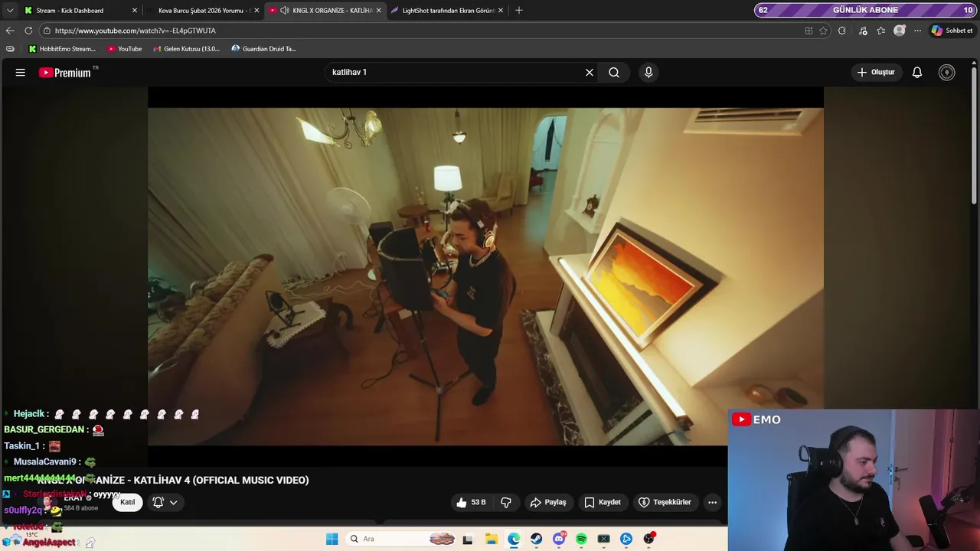Screen dimensions: 980x551
Task: Open the tab search dropdown arrow
Action: (10, 10)
